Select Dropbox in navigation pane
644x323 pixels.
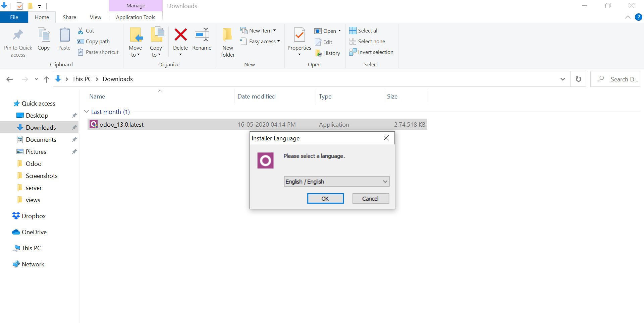[34, 216]
